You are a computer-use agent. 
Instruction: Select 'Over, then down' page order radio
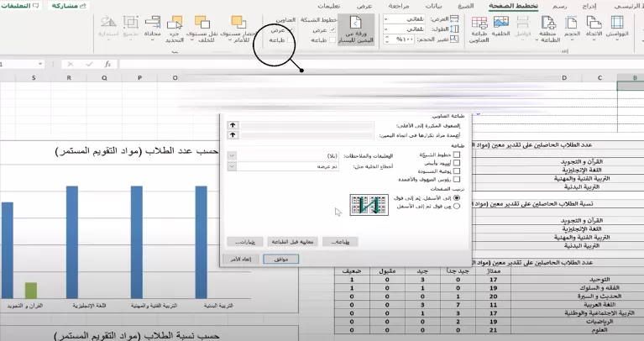pyautogui.click(x=456, y=205)
